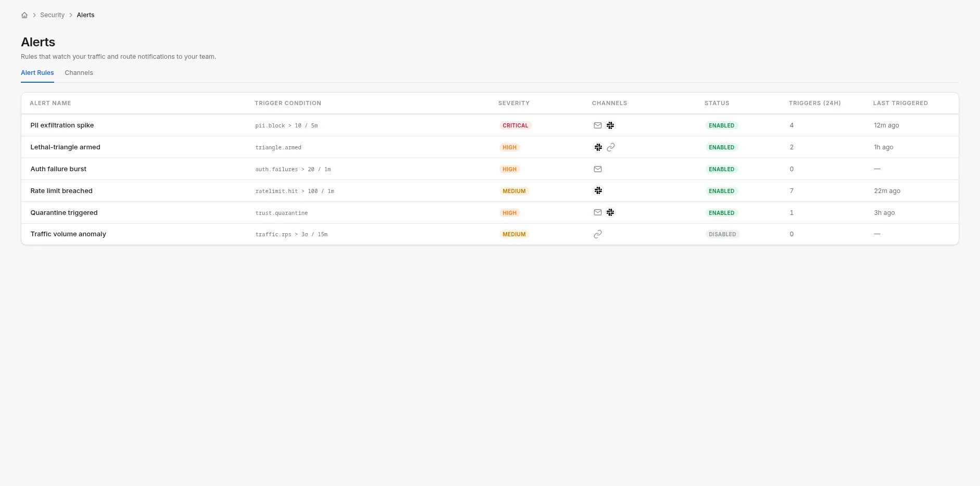Click the CRITICAL severity badge
The height and width of the screenshot is (486, 980).
(x=516, y=125)
